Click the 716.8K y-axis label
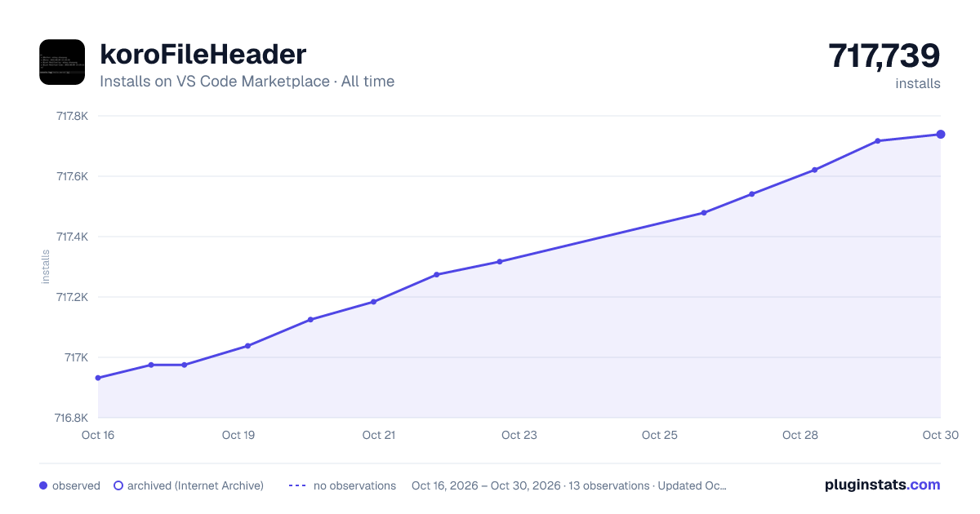This screenshot has width=980, height=514. click(x=72, y=418)
